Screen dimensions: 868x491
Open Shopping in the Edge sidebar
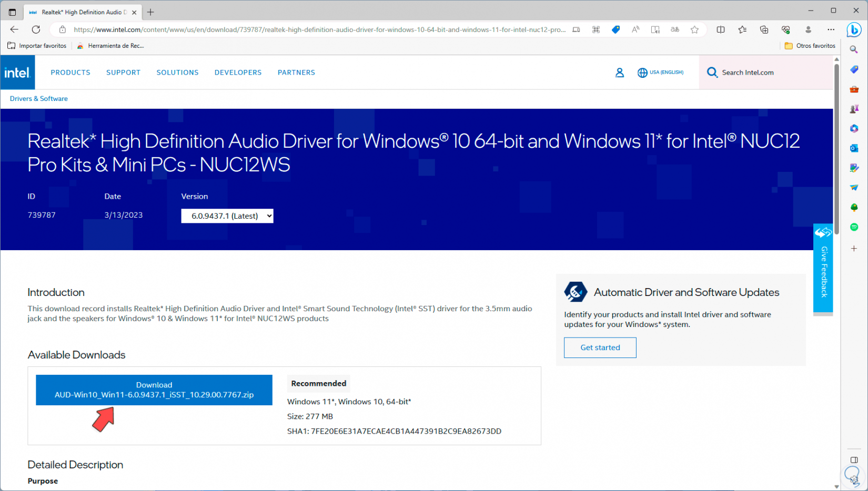(854, 69)
